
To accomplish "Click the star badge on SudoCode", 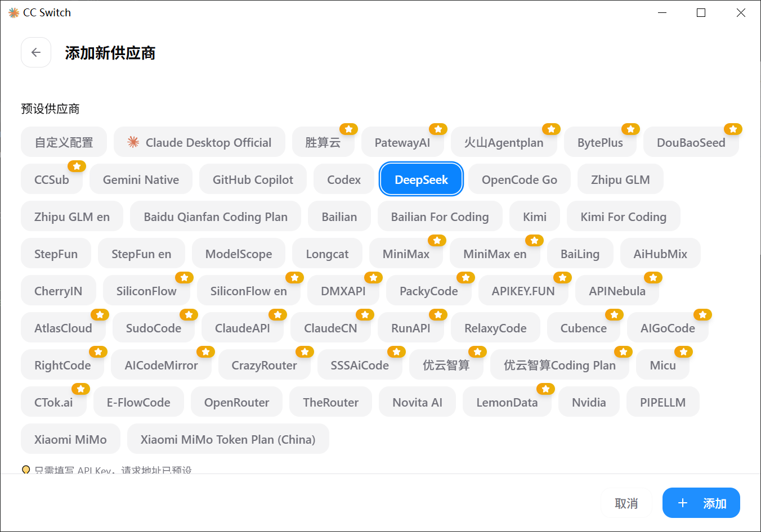I will (189, 315).
